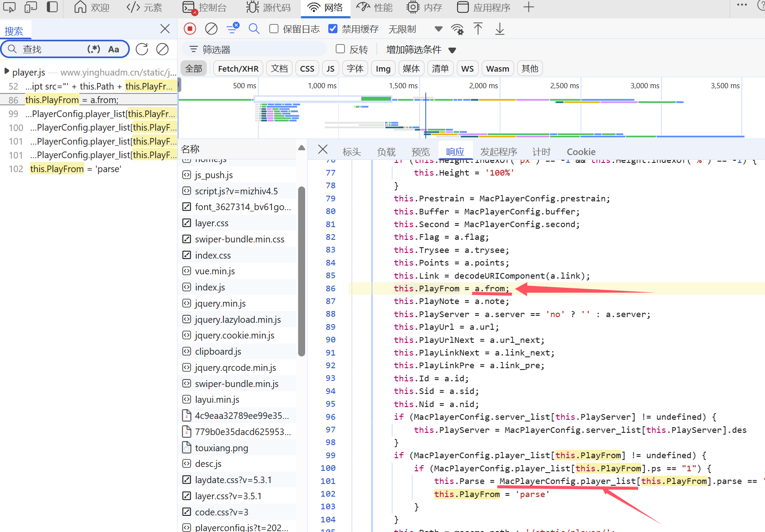The width and height of the screenshot is (765, 532).
Task: Refresh the search results
Action: coord(142,49)
